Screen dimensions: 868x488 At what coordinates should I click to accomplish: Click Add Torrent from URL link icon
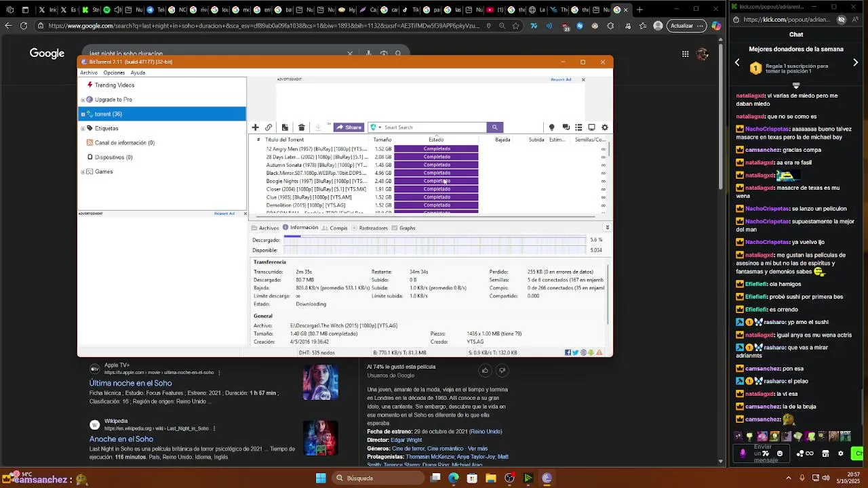(269, 127)
